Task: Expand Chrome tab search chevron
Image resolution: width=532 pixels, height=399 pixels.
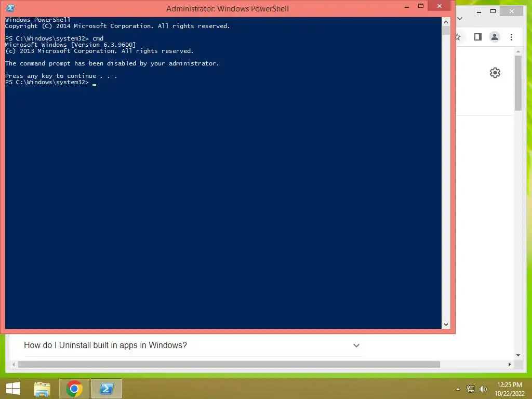Action: pyautogui.click(x=460, y=18)
